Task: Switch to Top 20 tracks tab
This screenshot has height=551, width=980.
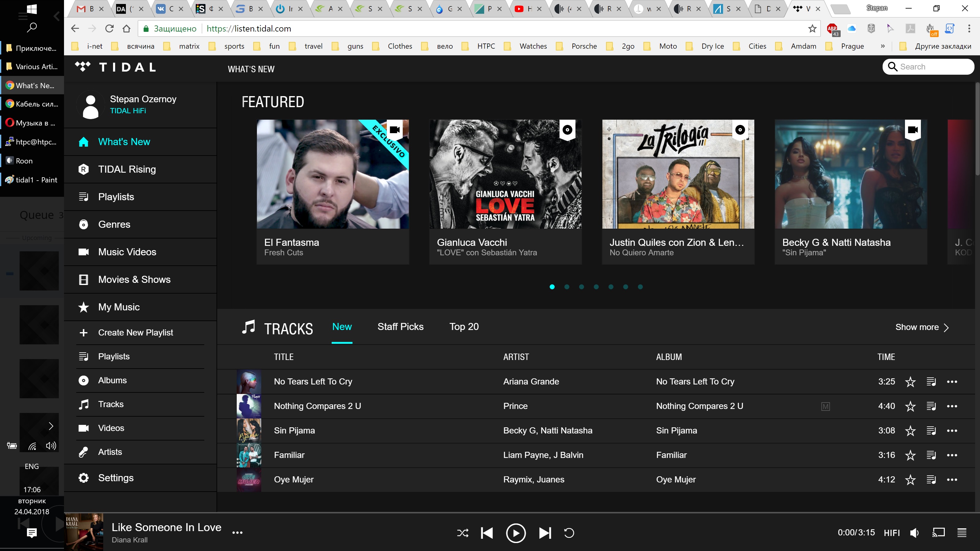Action: point(464,327)
